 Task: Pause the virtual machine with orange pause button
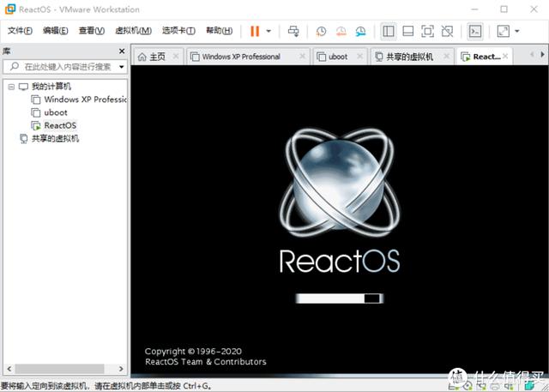(x=255, y=31)
